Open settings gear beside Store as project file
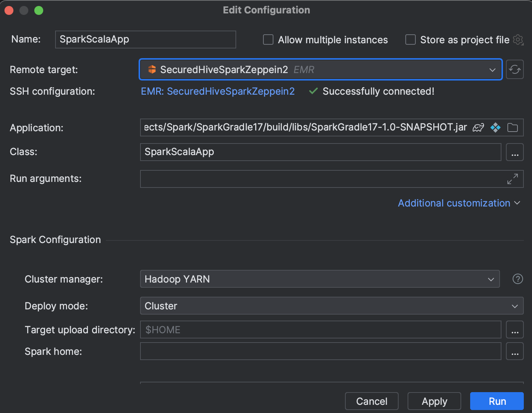 pyautogui.click(x=518, y=40)
